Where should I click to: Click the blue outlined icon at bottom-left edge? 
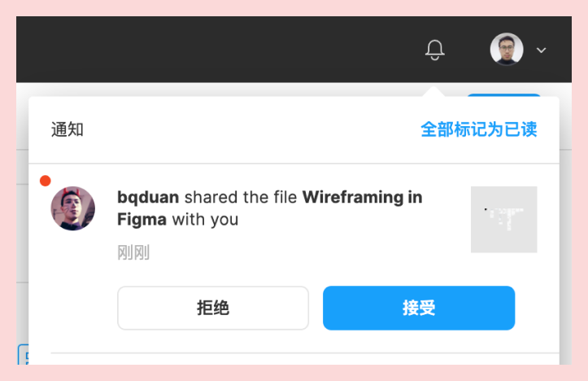point(23,355)
